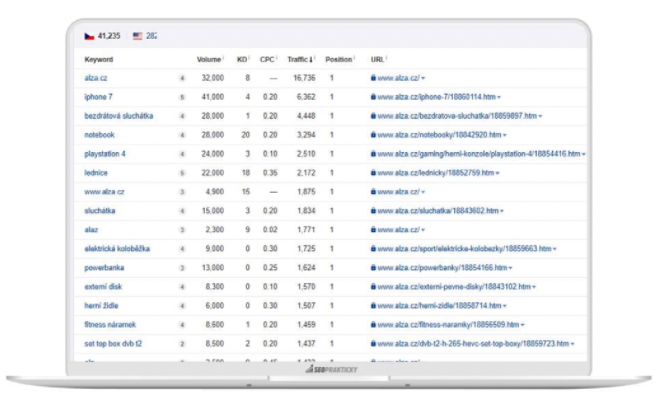Image resolution: width=663 pixels, height=398 pixels.
Task: Sort table by Keyword column
Action: tap(99, 60)
